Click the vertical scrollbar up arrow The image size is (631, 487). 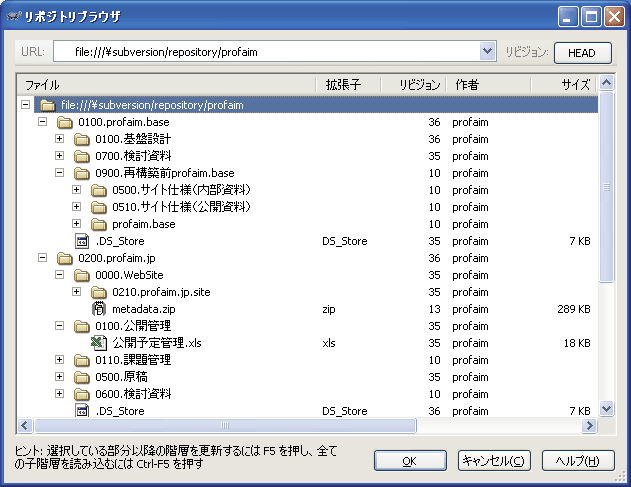[606, 83]
